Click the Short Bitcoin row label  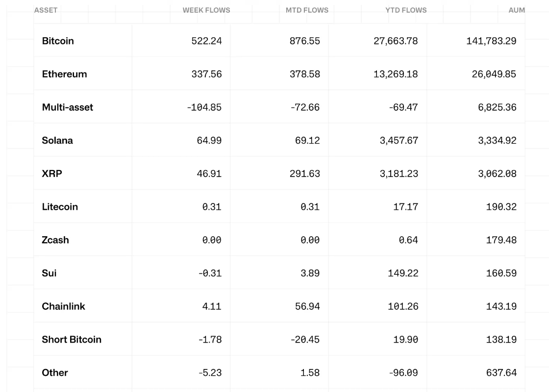(72, 340)
